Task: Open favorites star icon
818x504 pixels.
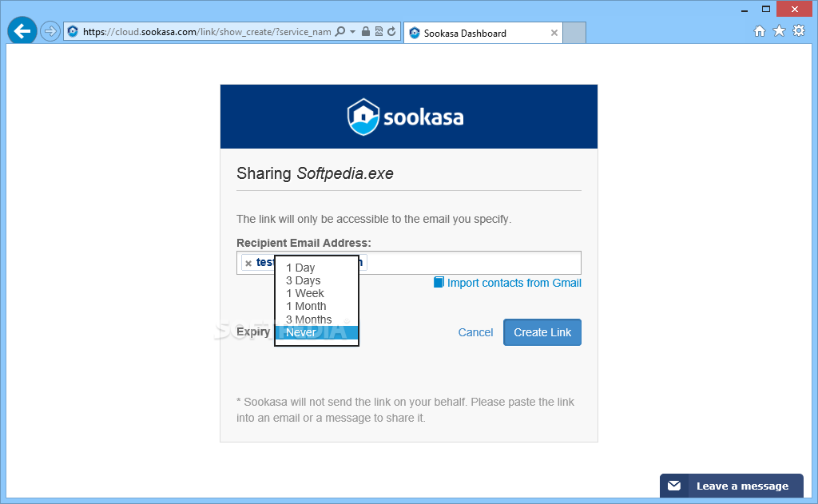Action: pyautogui.click(x=779, y=31)
